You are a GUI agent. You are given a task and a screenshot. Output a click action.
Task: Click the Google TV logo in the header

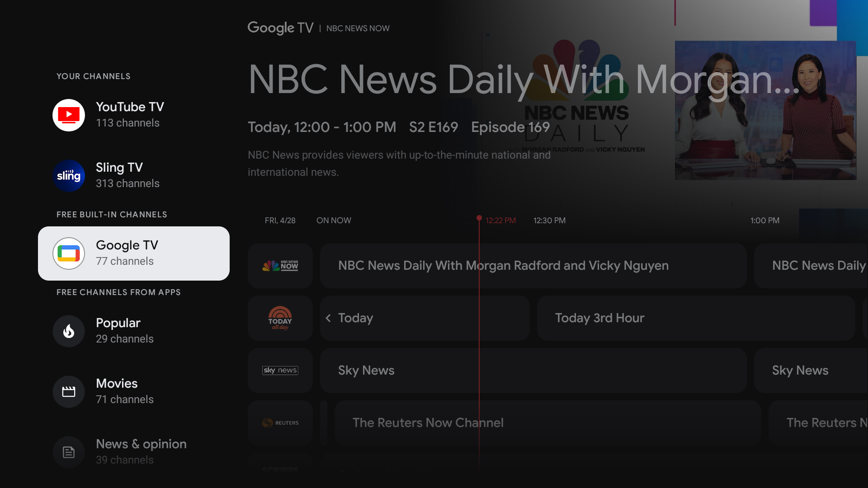coord(280,28)
